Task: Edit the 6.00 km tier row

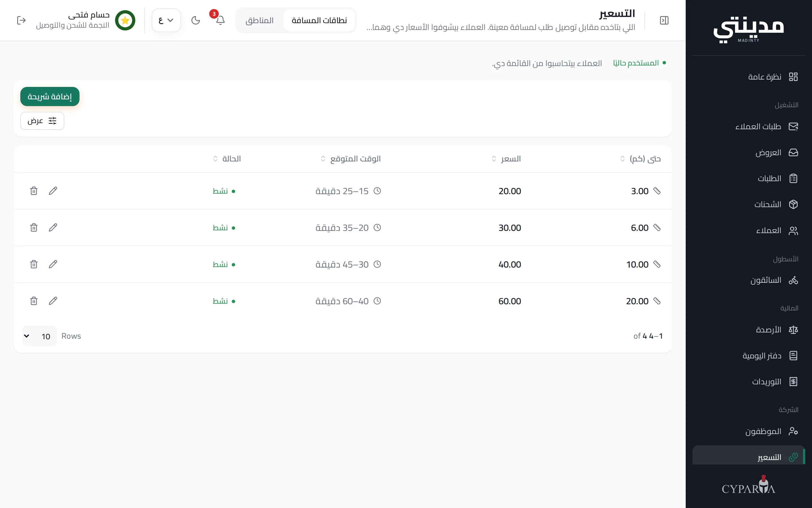Action: point(53,227)
